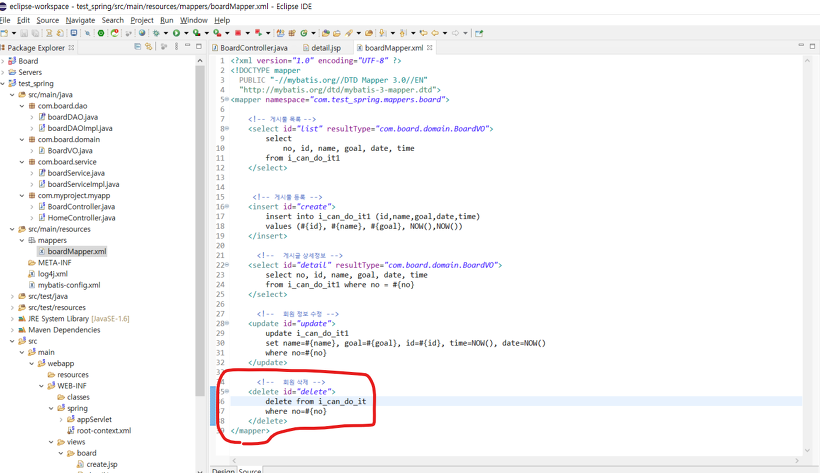Toggle fold marker on select list line 8
The height and width of the screenshot is (473, 820).
point(227,129)
